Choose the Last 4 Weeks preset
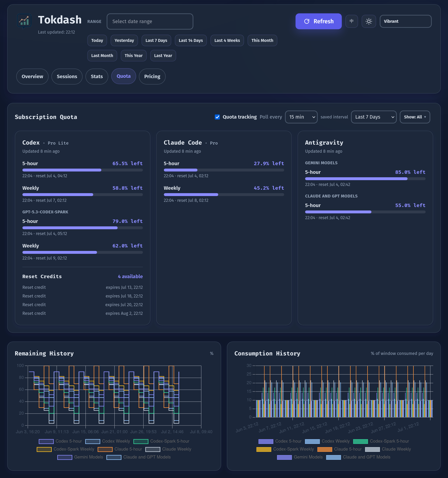The image size is (448, 478). pos(227,40)
